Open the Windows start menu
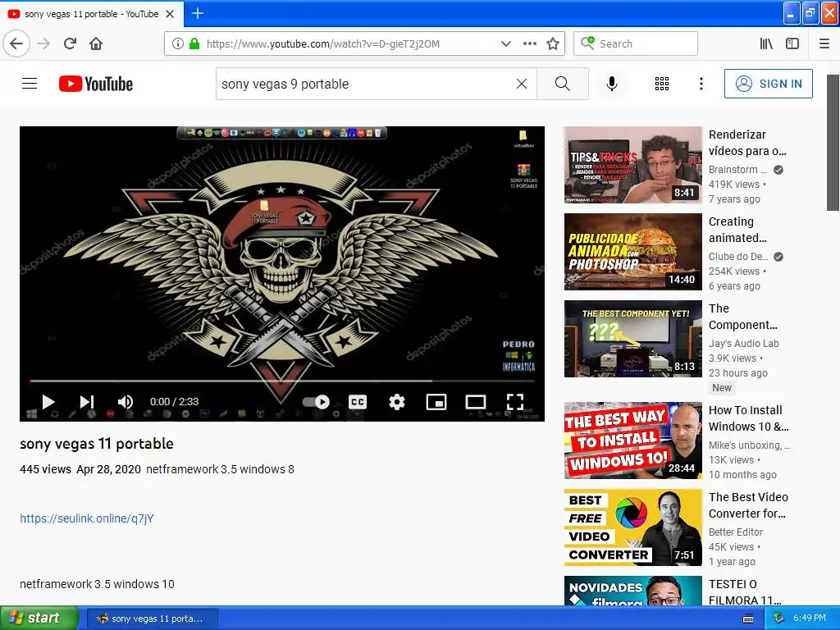The width and height of the screenshot is (840, 630). pos(39,618)
